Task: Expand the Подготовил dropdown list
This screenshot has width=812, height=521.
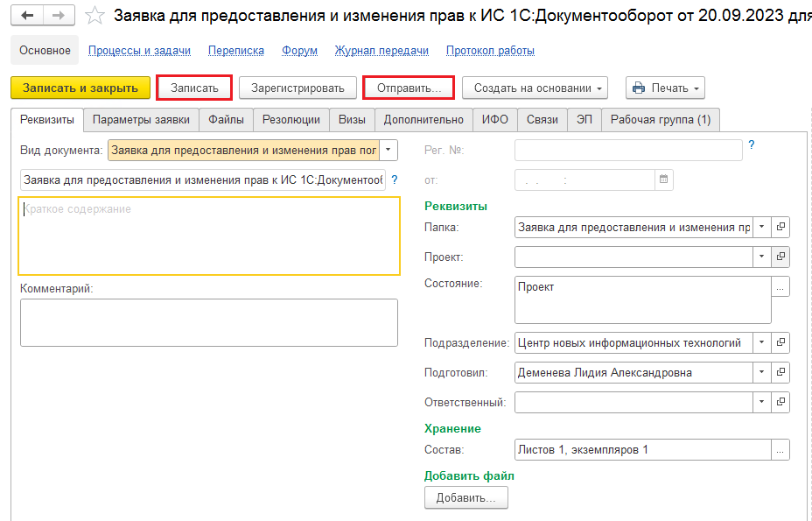Action: [x=761, y=372]
